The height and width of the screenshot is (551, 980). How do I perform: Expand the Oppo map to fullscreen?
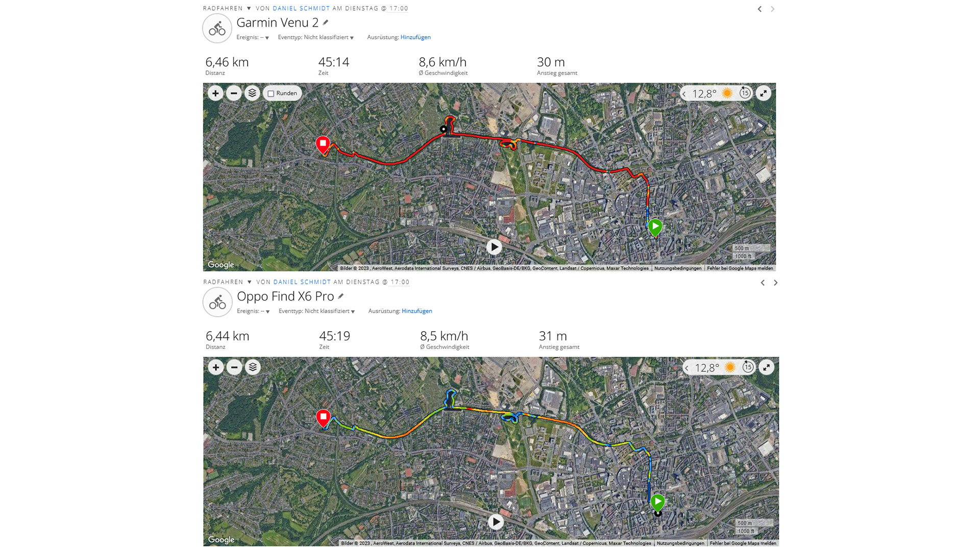click(766, 367)
